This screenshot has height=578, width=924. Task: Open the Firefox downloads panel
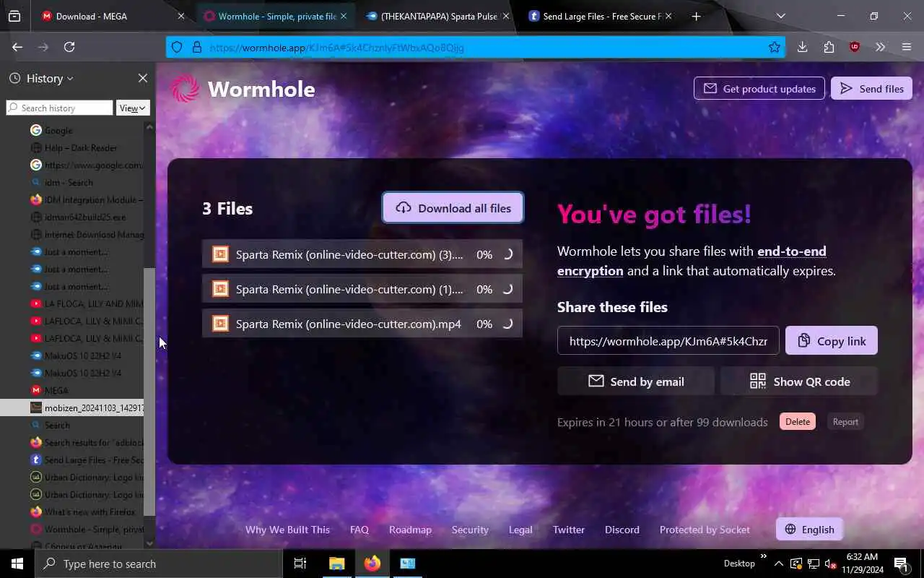point(802,47)
